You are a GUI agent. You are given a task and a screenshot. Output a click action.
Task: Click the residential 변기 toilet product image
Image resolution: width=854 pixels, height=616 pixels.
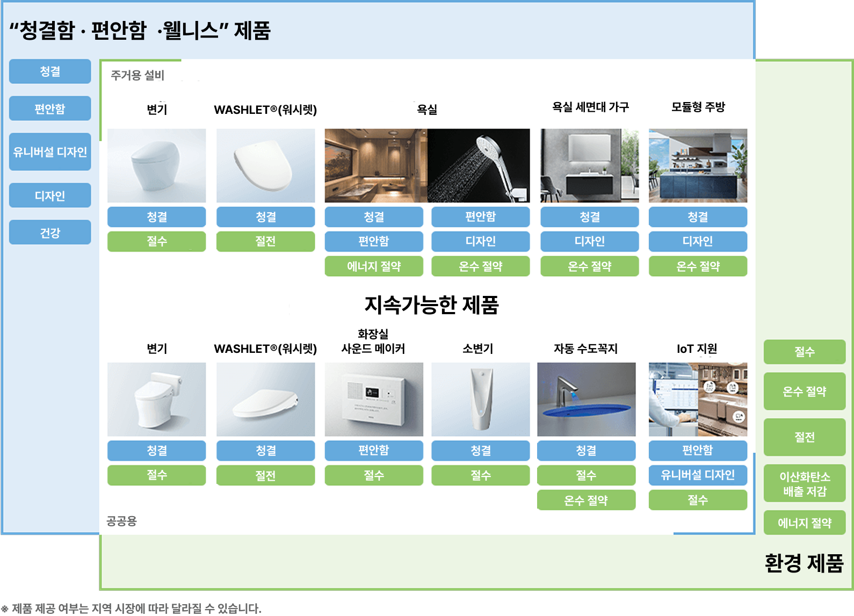click(x=156, y=165)
